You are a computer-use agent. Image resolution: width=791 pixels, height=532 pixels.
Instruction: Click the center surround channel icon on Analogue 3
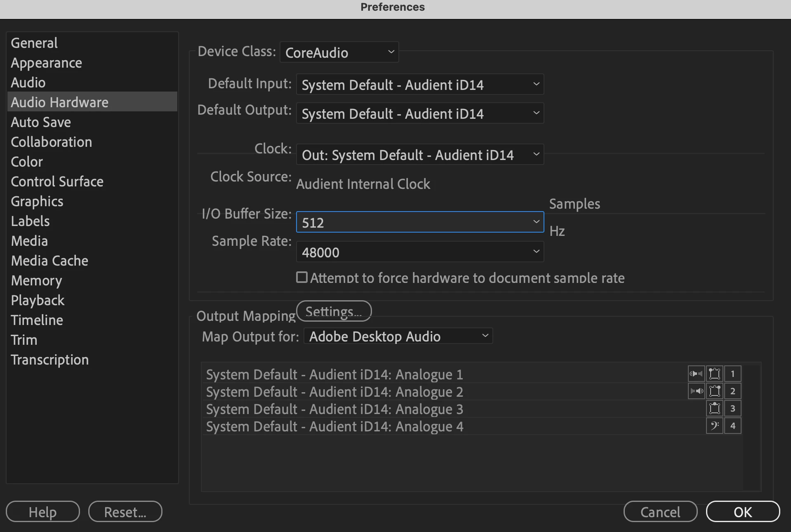[x=714, y=408]
